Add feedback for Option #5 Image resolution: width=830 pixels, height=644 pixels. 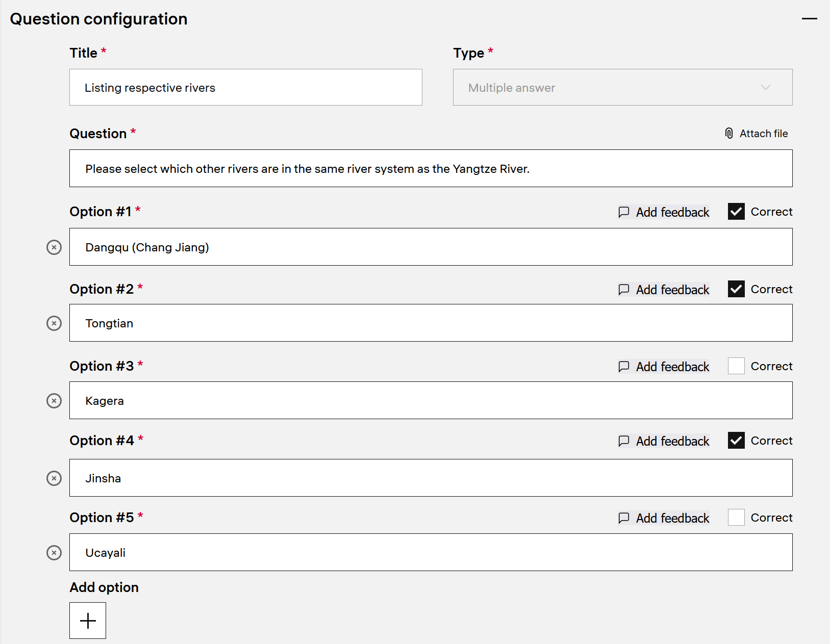pos(672,518)
